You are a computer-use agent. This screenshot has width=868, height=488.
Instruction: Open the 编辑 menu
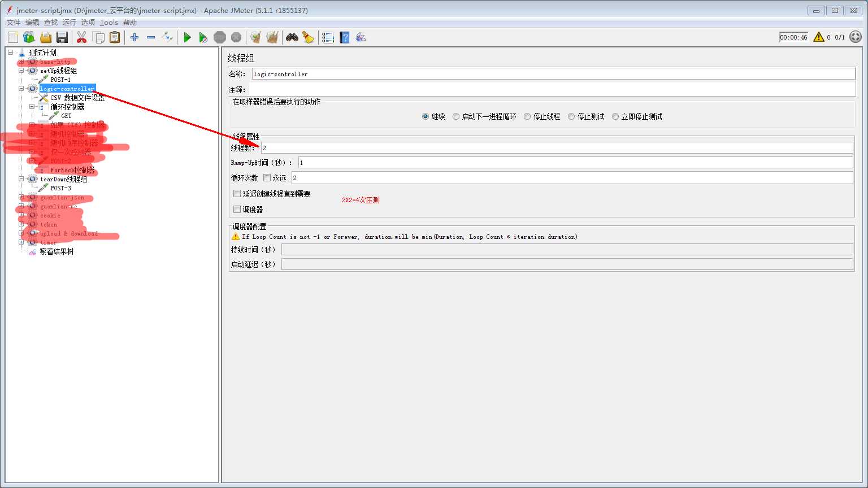(x=32, y=23)
